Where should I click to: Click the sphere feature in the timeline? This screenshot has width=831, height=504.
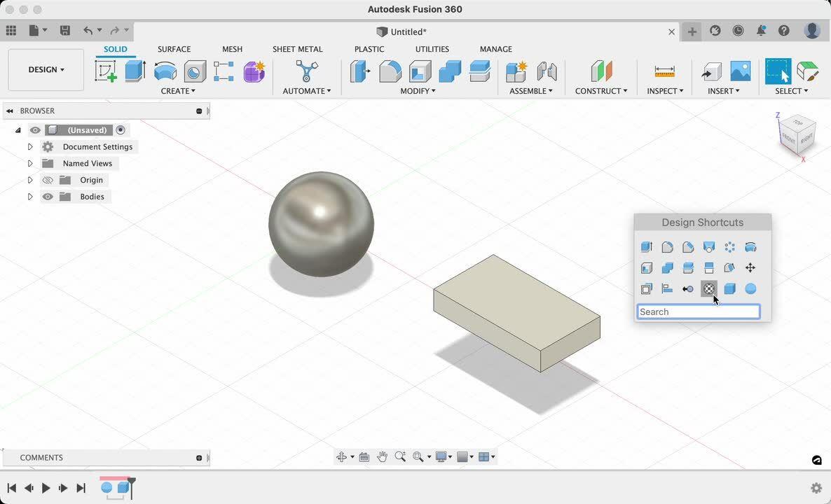[x=107, y=487]
